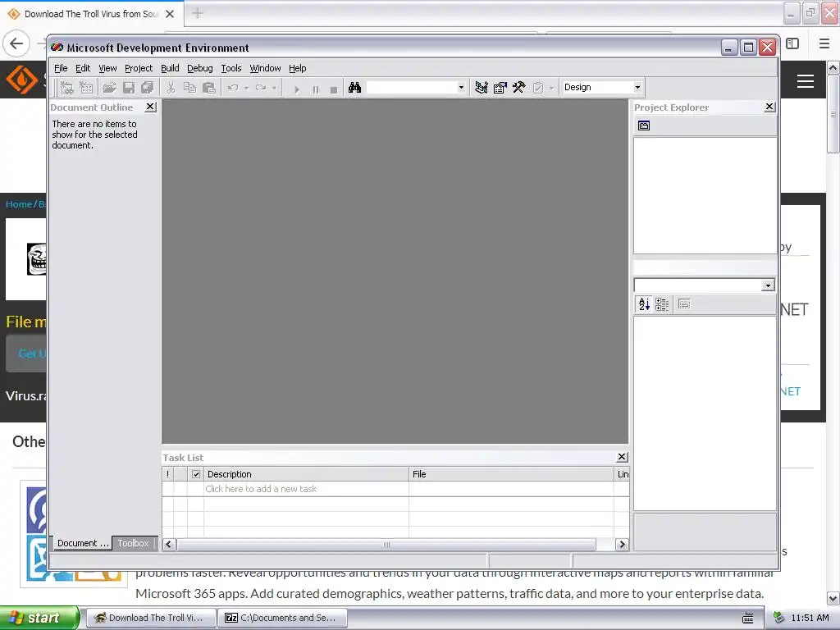This screenshot has height=630, width=840.
Task: Open the View menu
Action: click(x=107, y=68)
